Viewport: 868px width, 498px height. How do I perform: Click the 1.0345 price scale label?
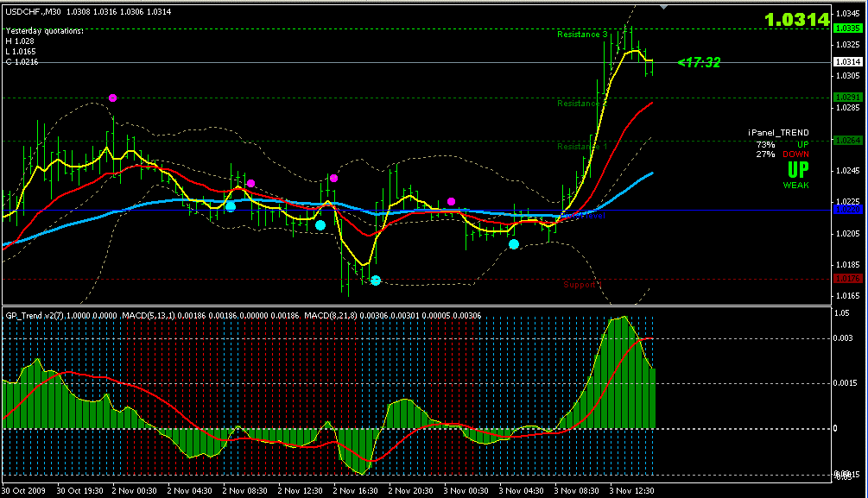point(848,13)
